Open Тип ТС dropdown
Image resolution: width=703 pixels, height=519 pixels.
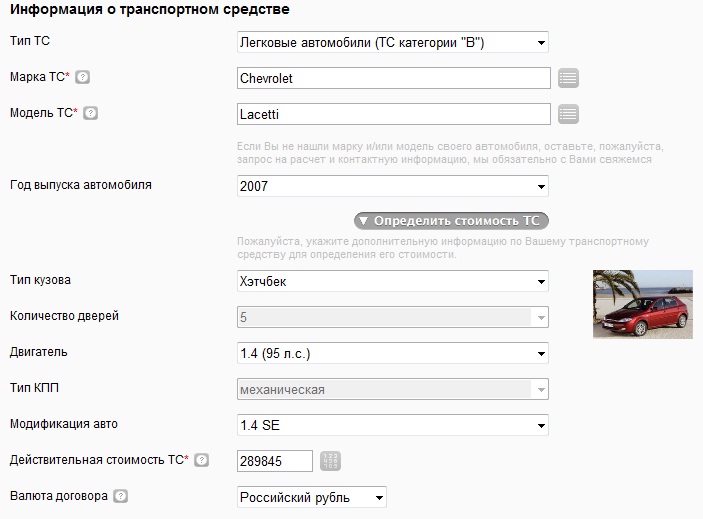(x=393, y=42)
